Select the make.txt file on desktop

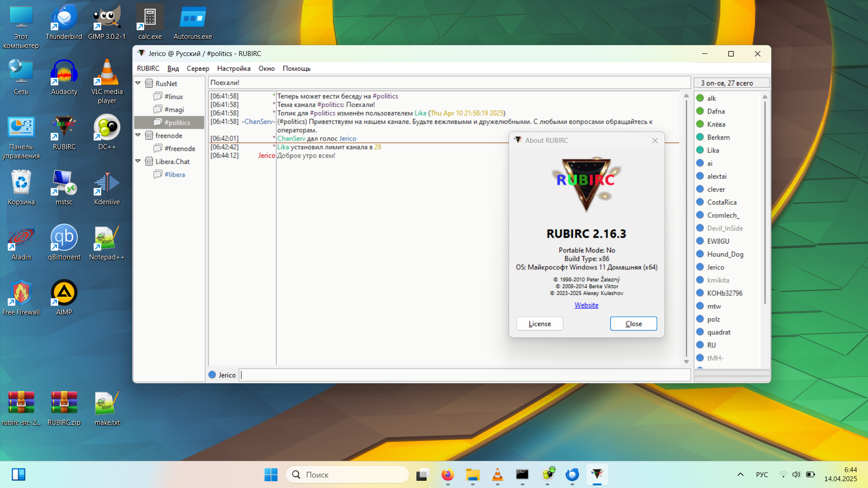tap(107, 408)
